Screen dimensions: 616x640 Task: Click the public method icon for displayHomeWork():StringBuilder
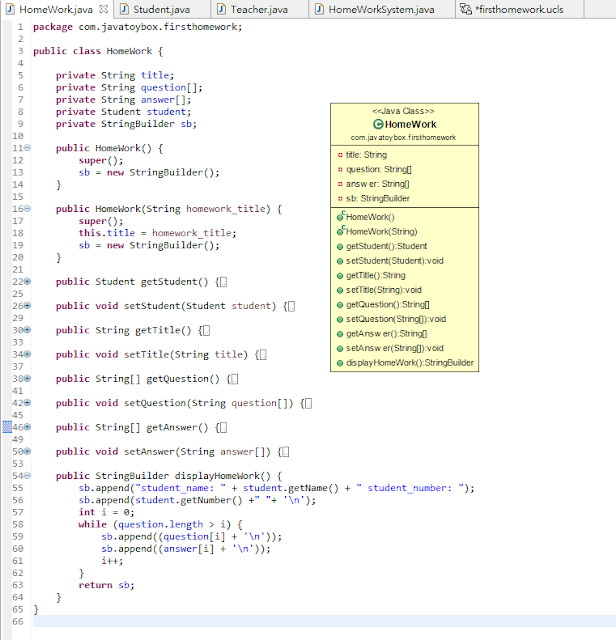coord(340,363)
